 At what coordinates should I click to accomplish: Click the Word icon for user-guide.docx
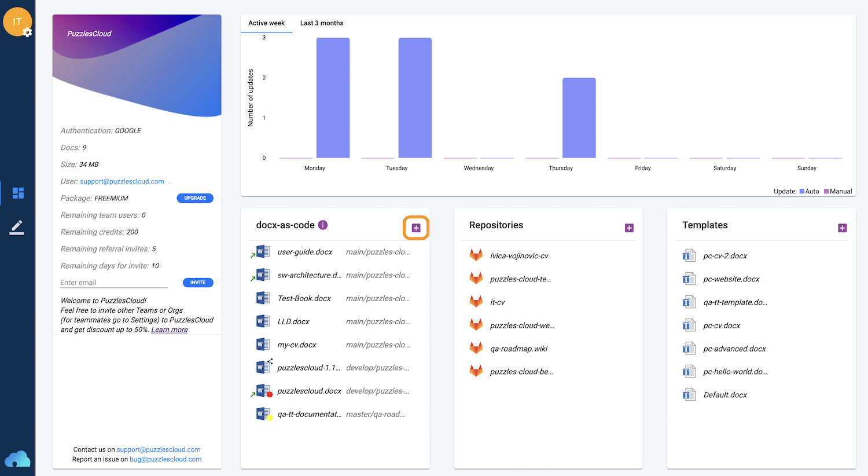pyautogui.click(x=263, y=251)
